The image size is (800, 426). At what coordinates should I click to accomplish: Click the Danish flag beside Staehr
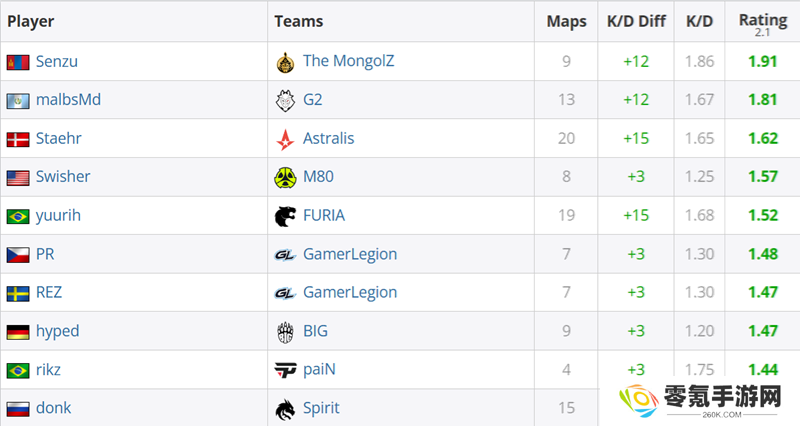(18, 139)
